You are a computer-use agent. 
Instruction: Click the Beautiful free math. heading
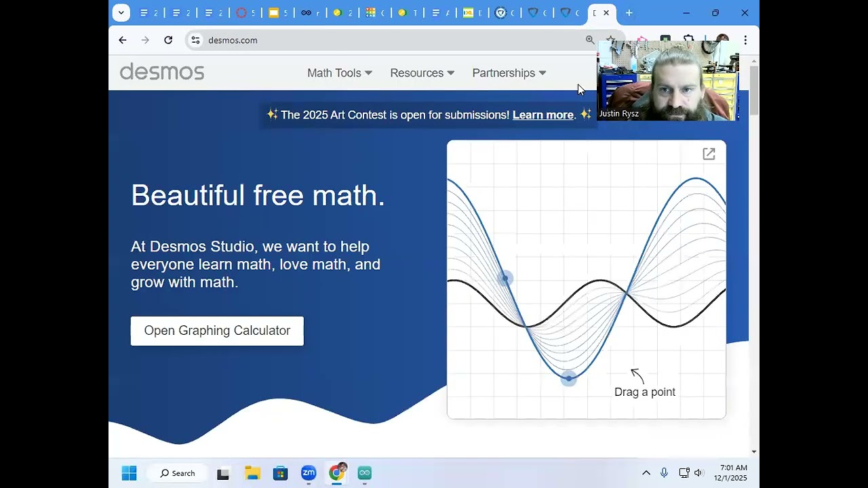tap(258, 195)
